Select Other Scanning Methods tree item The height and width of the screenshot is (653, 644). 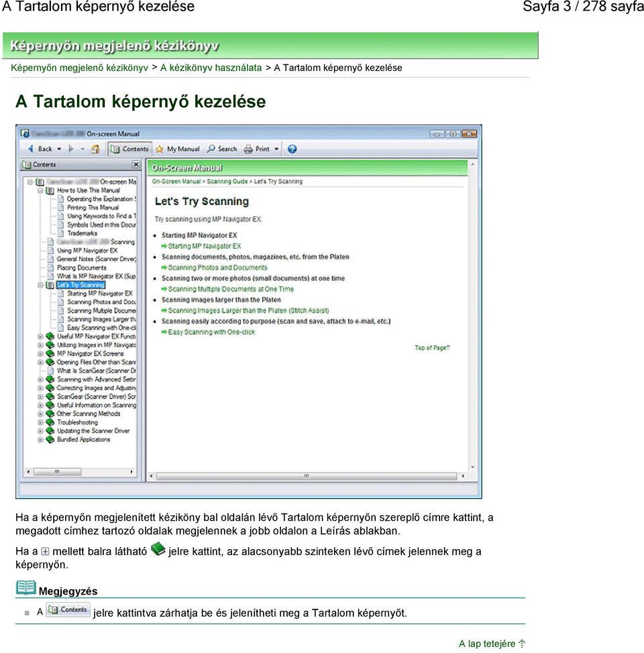pos(89,414)
